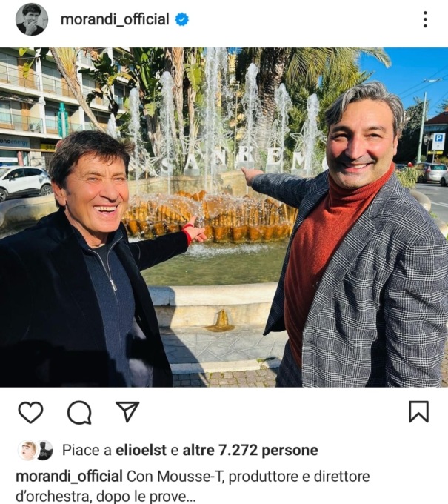Open morandi_official username in header
This screenshot has width=448, height=504.
(x=115, y=19)
